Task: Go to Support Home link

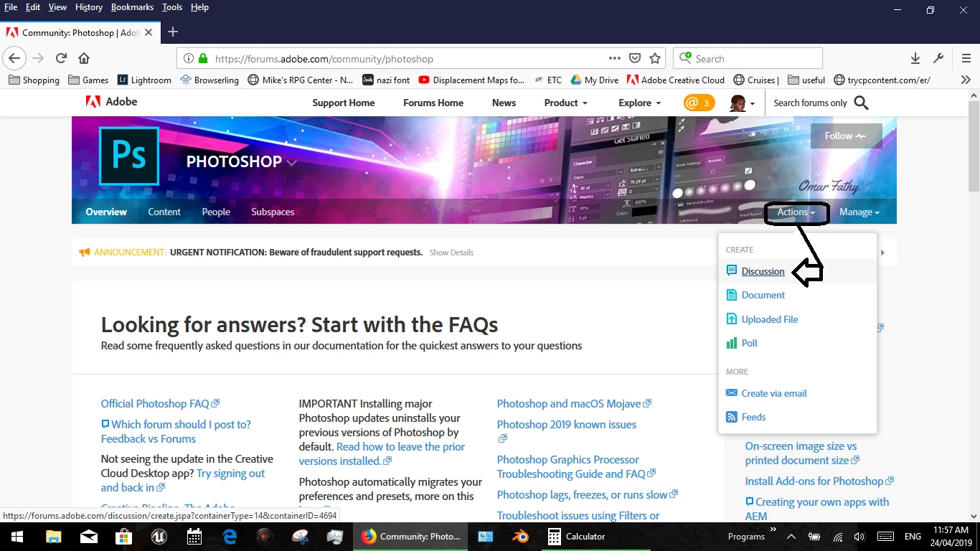Action: point(344,103)
